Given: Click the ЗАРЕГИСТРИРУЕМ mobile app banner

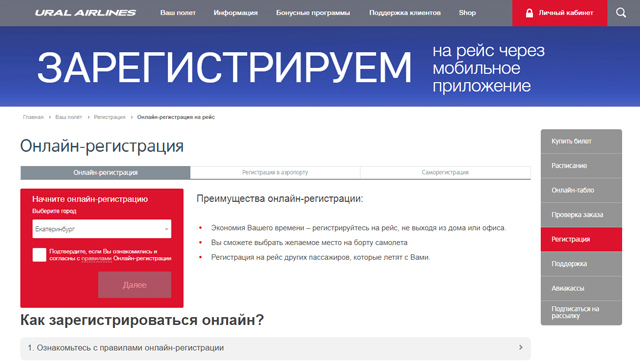Looking at the screenshot, I should coord(320,67).
